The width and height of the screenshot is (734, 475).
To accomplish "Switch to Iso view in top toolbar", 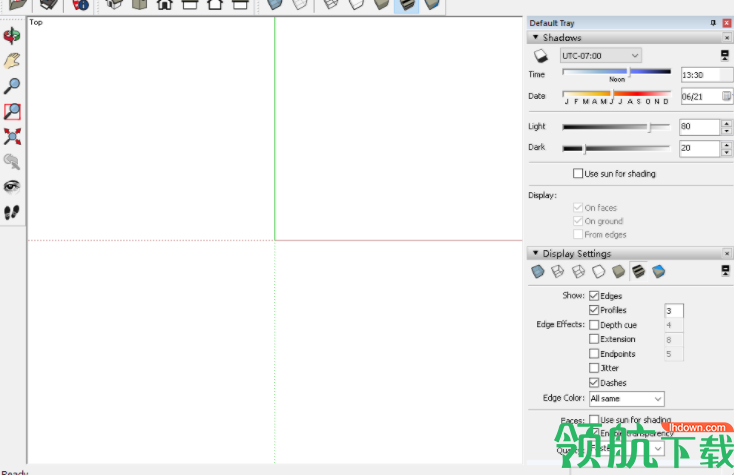I will 114,5.
